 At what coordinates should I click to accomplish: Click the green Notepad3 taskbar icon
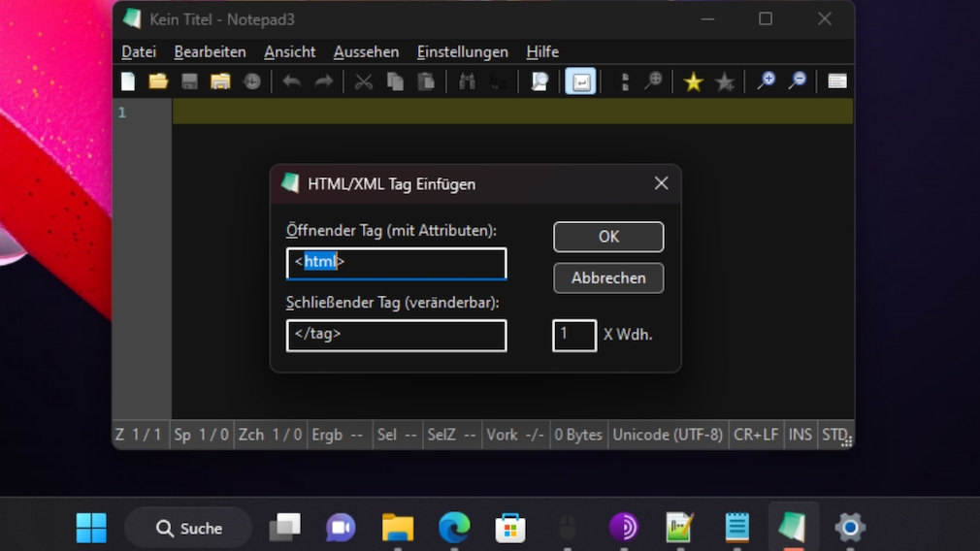(x=793, y=526)
